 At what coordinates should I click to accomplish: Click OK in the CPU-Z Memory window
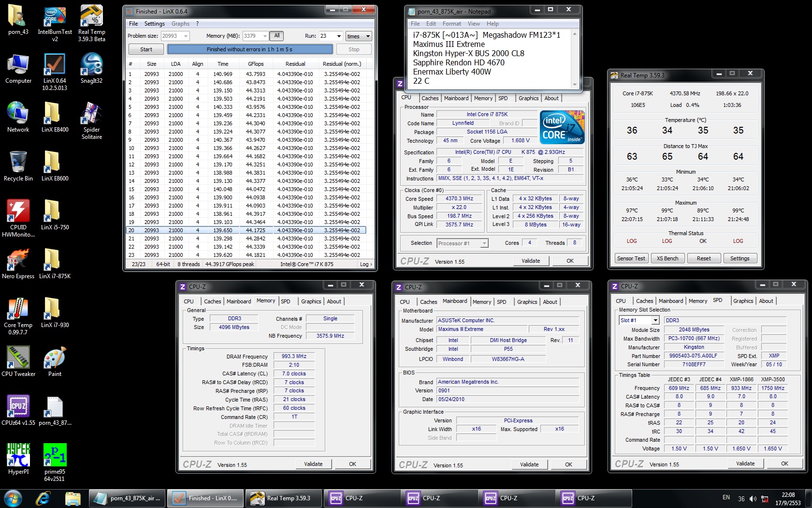tap(353, 464)
